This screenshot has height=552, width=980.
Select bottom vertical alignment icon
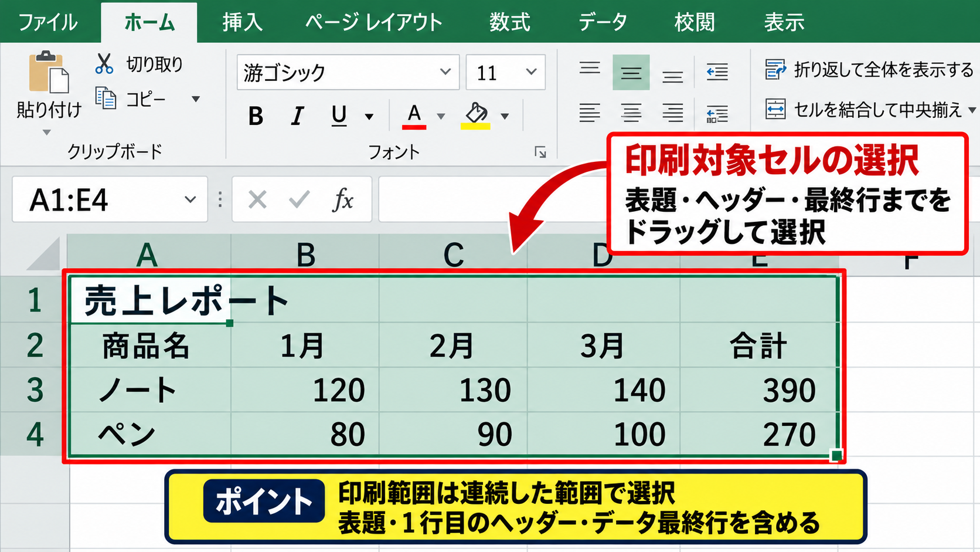point(672,76)
